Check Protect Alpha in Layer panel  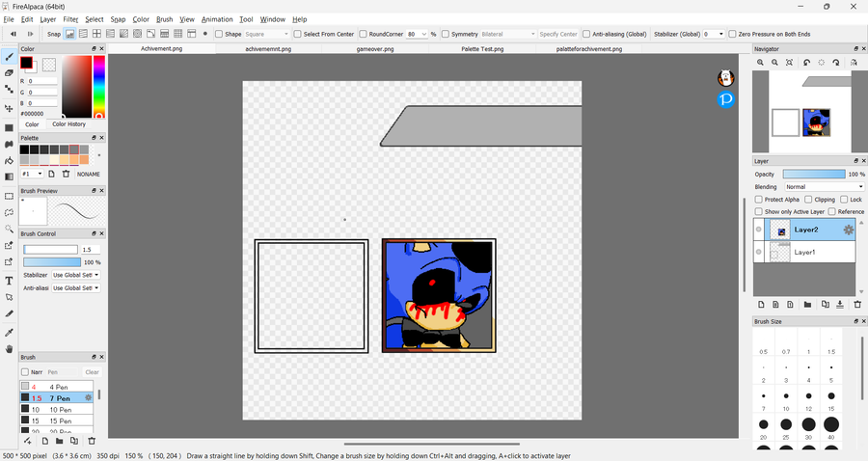(x=759, y=200)
